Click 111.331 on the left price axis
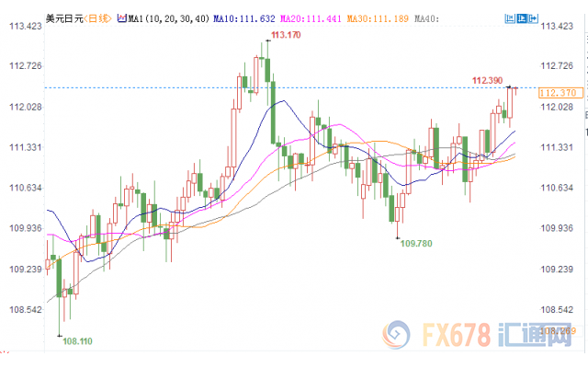This screenshot has width=588, height=368. pyautogui.click(x=26, y=147)
